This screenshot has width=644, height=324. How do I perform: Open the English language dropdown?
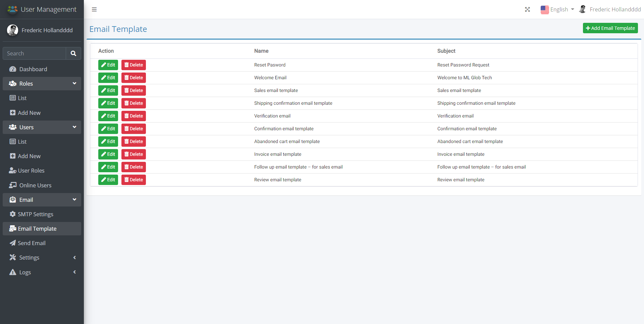[557, 9]
